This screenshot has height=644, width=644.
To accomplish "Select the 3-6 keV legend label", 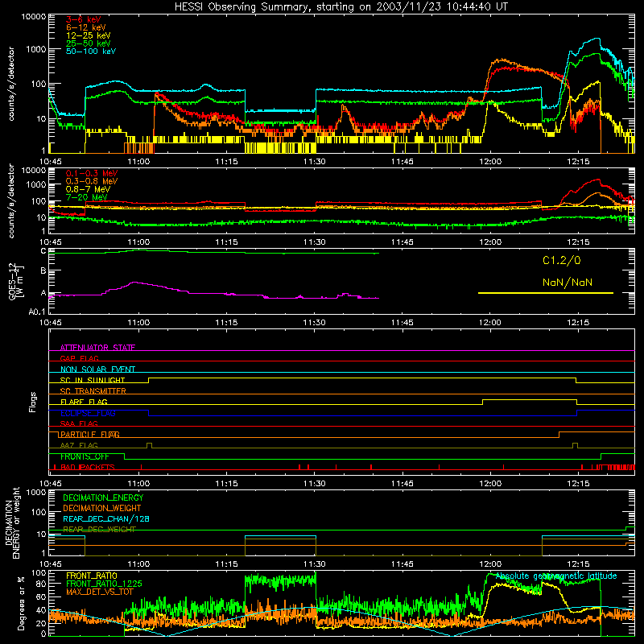I will pyautogui.click(x=84, y=19).
